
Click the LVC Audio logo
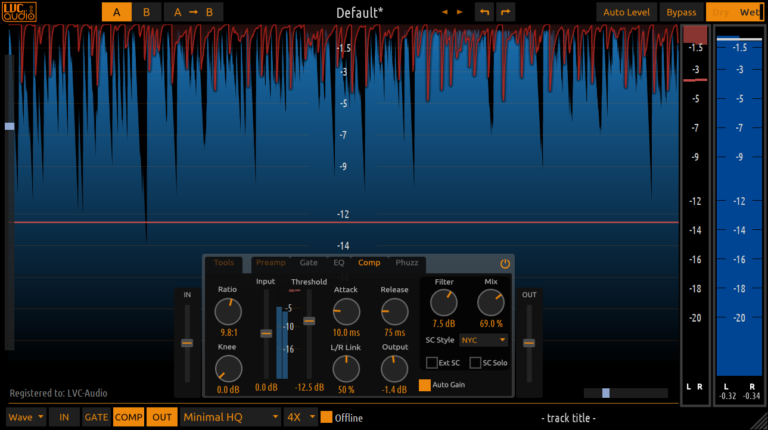coord(17,11)
